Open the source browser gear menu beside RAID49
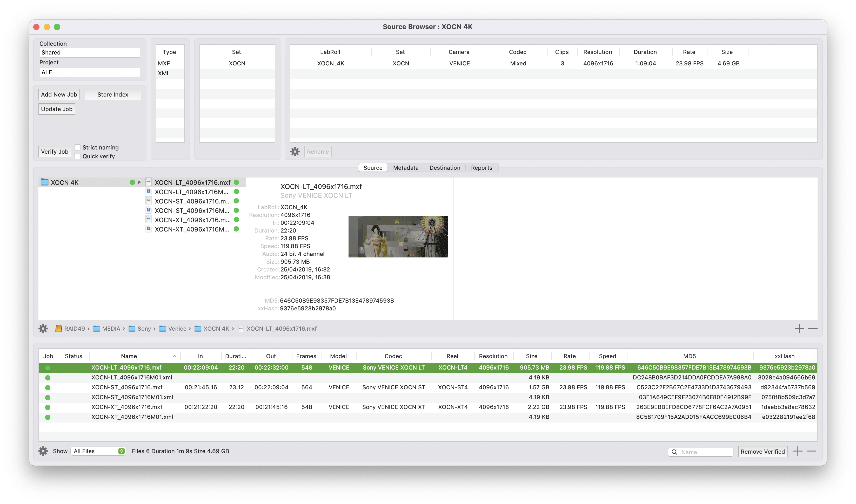This screenshot has width=856, height=504. coord(43,328)
